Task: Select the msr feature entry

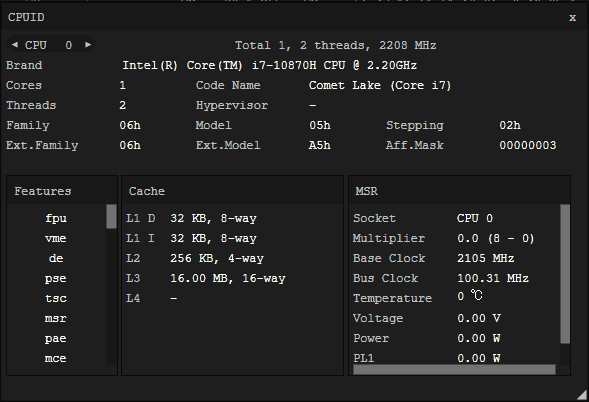Action: click(56, 319)
